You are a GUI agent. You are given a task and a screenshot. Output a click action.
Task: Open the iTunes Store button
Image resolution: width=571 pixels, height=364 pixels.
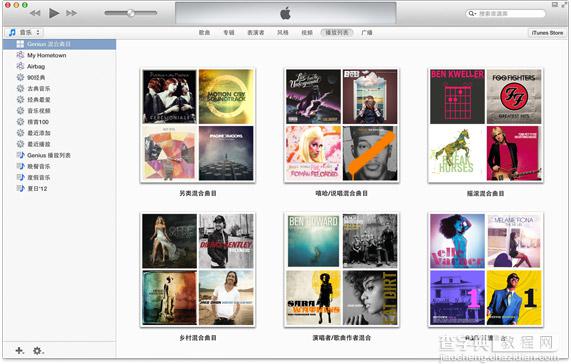(547, 33)
